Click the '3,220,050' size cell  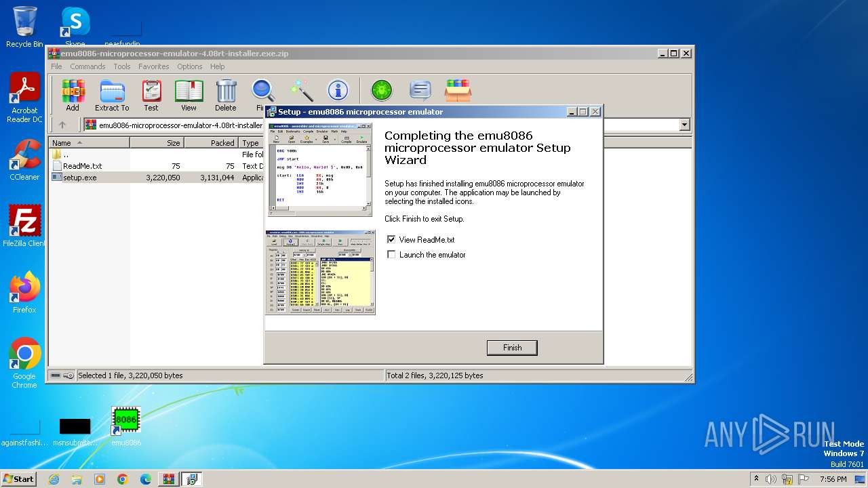(163, 178)
